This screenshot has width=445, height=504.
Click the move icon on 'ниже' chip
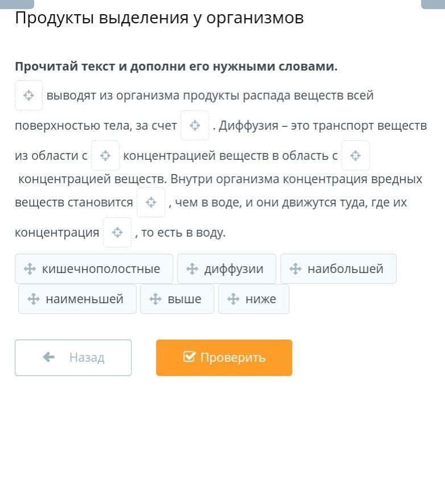tap(233, 299)
